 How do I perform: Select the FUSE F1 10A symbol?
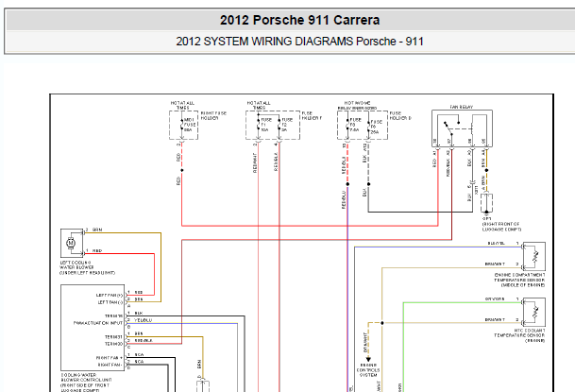(259, 125)
